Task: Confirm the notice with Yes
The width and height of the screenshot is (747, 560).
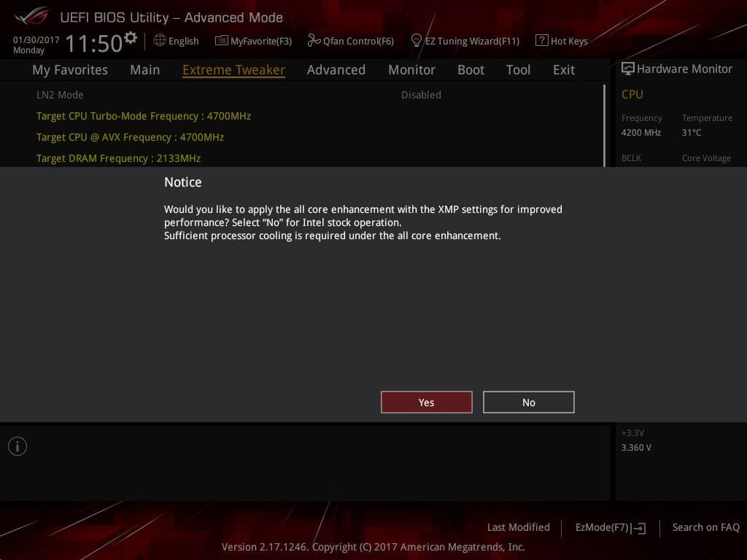Action: (x=426, y=402)
